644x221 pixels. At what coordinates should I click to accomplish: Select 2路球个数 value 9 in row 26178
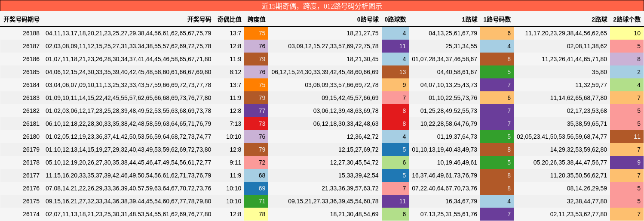pyautogui.click(x=627, y=162)
